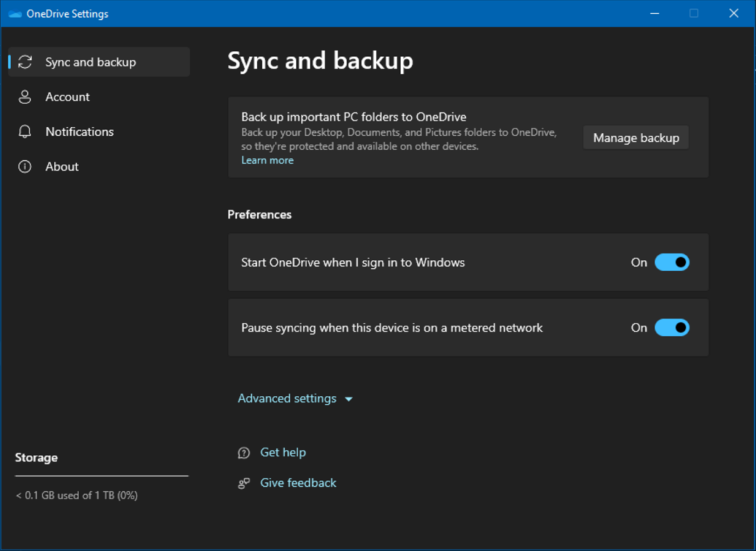
Task: Open the Account settings page
Action: 68,97
